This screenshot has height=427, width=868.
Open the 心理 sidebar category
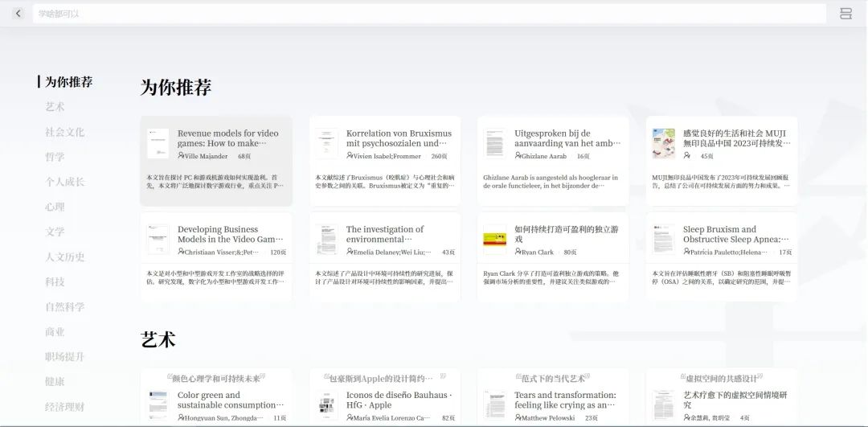pyautogui.click(x=55, y=207)
